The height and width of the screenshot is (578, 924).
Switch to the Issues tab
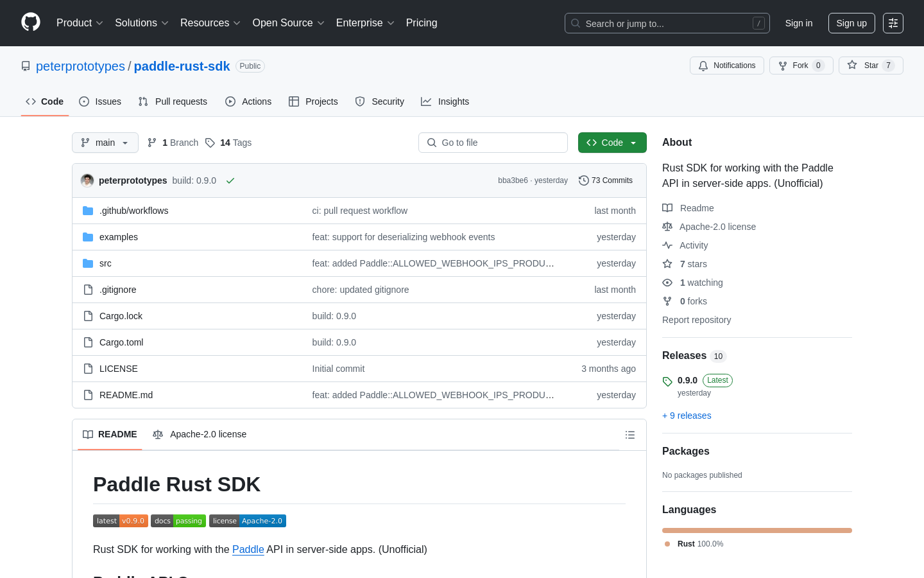pos(100,101)
